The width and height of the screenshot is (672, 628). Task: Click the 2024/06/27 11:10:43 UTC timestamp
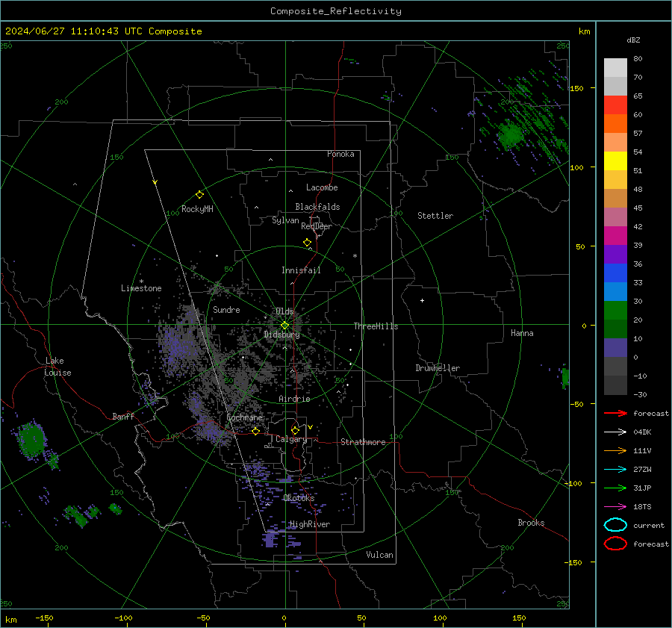coord(104,31)
